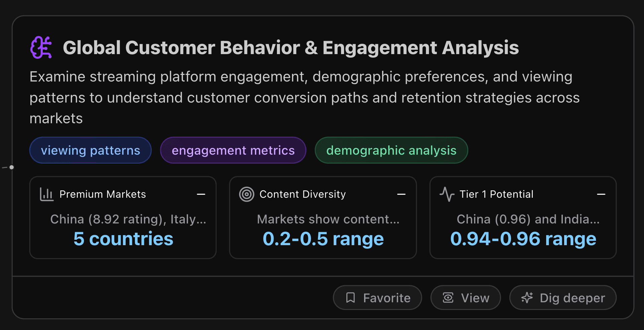This screenshot has height=330, width=644.
Task: Click the minus icon on Premium Markets card
Action: click(x=201, y=194)
